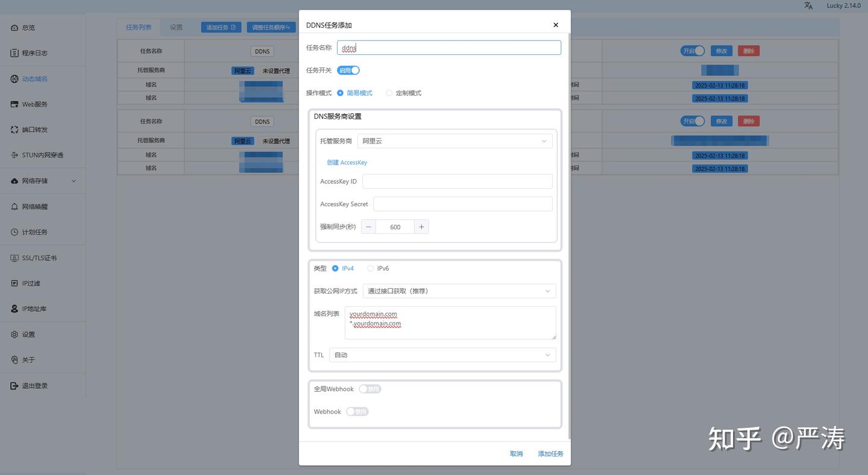Enable the 全局Webhook toggle

[x=370, y=389]
